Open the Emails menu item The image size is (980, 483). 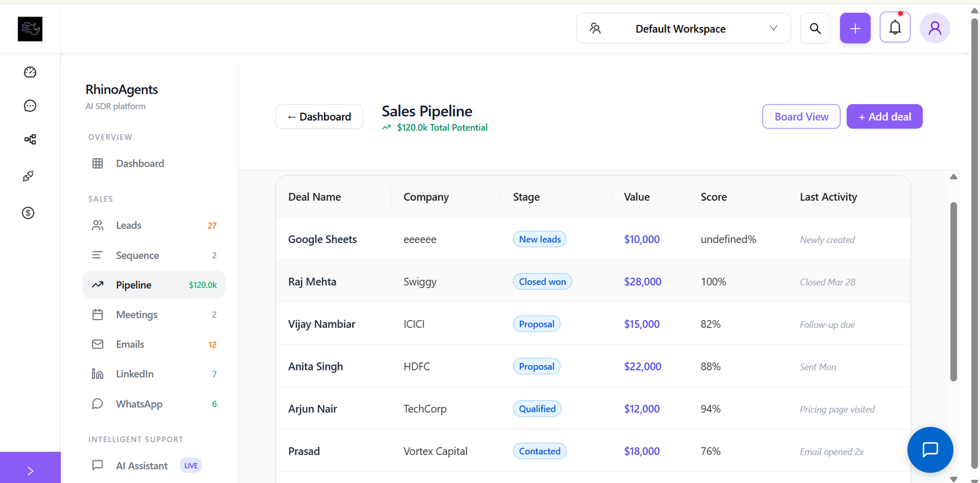(x=154, y=344)
